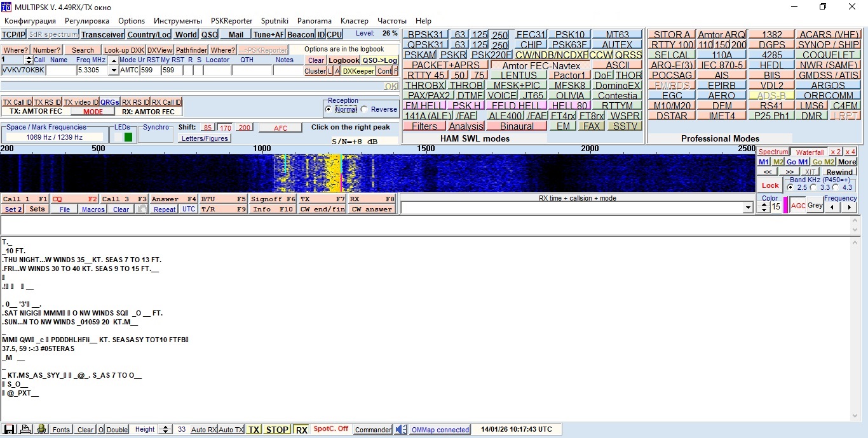Switch to the Spectrum tab
Image resolution: width=868 pixels, height=438 pixels.
pyautogui.click(x=773, y=152)
